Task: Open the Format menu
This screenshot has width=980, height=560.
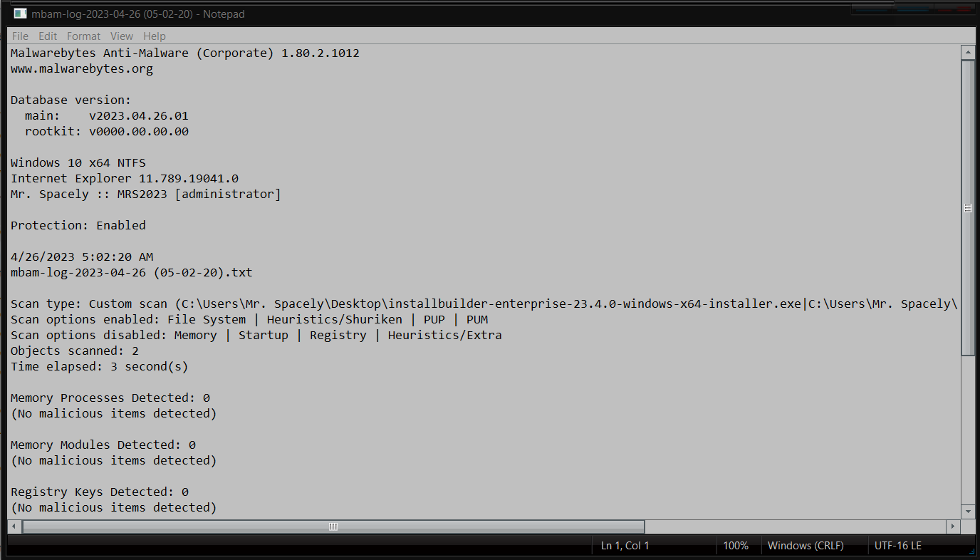Action: (84, 36)
